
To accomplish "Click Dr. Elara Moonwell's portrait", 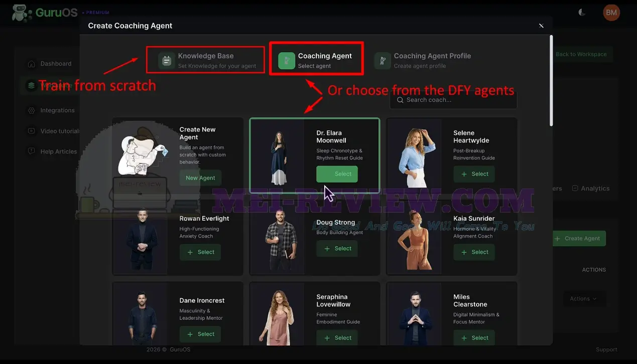I will (x=278, y=157).
